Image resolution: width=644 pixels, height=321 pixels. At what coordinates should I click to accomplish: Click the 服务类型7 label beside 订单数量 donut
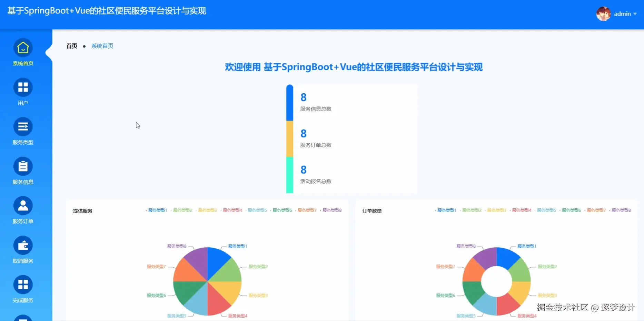pyautogui.click(x=446, y=267)
